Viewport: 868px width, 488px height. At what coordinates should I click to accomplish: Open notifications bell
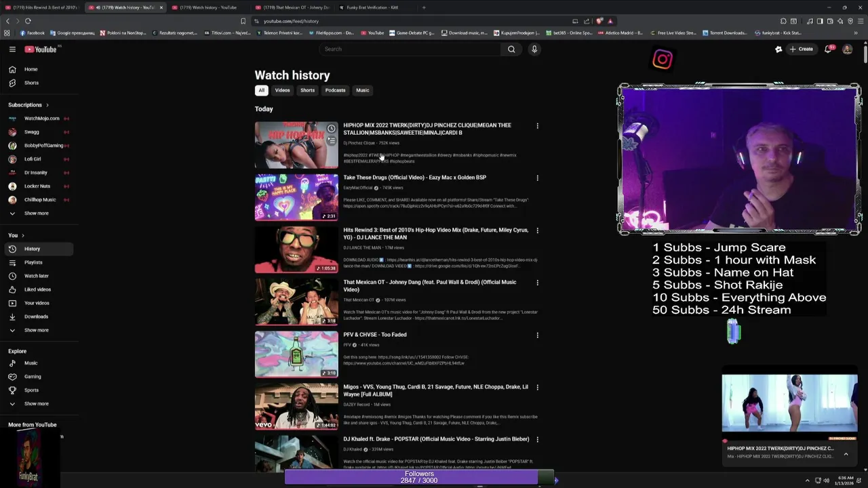pos(828,49)
